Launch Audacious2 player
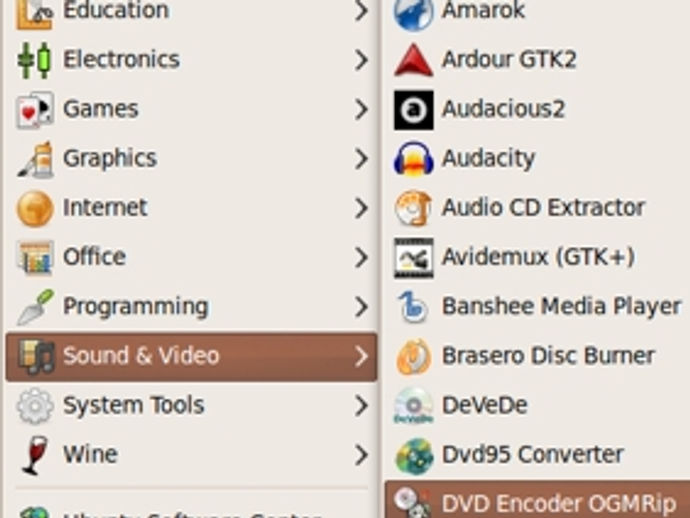The image size is (690, 518). [x=537, y=109]
